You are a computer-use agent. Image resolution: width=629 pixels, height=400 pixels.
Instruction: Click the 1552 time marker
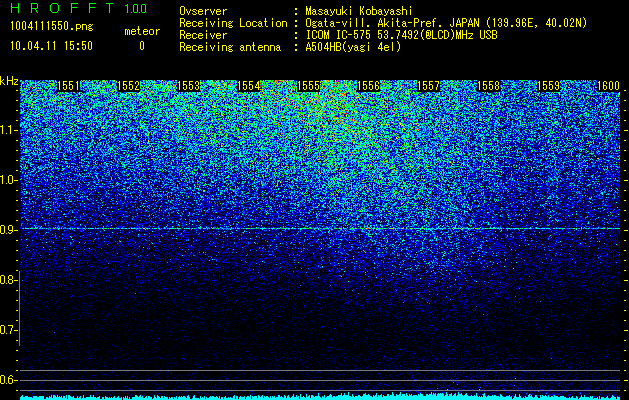coord(128,86)
